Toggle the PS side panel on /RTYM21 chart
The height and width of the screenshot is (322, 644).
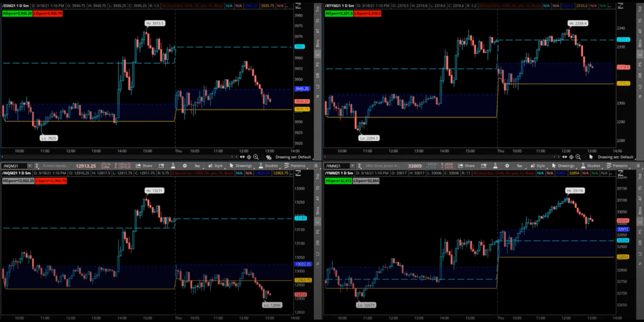[x=640, y=64]
